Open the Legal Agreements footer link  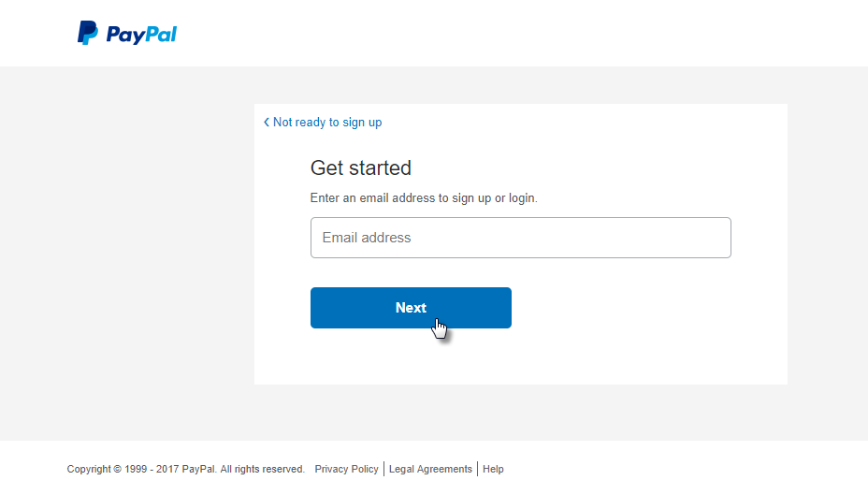pos(430,469)
